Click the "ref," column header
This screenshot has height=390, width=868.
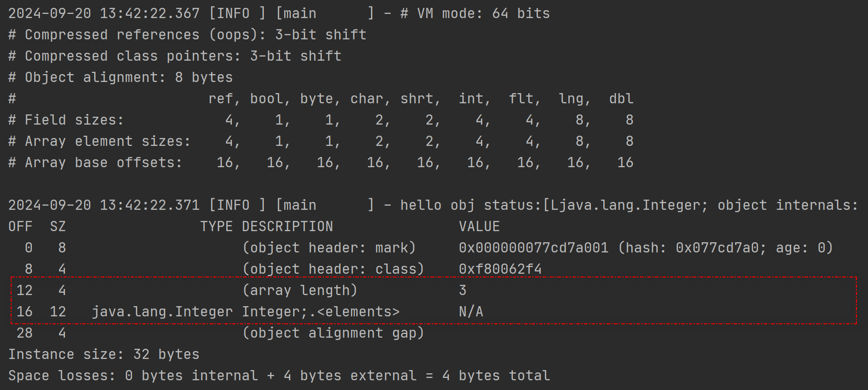click(x=224, y=99)
